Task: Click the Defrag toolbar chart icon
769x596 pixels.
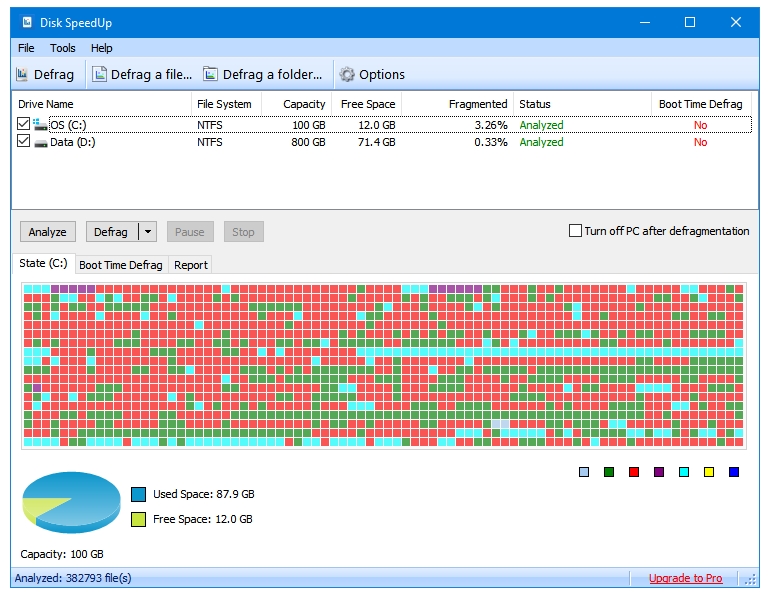Action: point(22,74)
